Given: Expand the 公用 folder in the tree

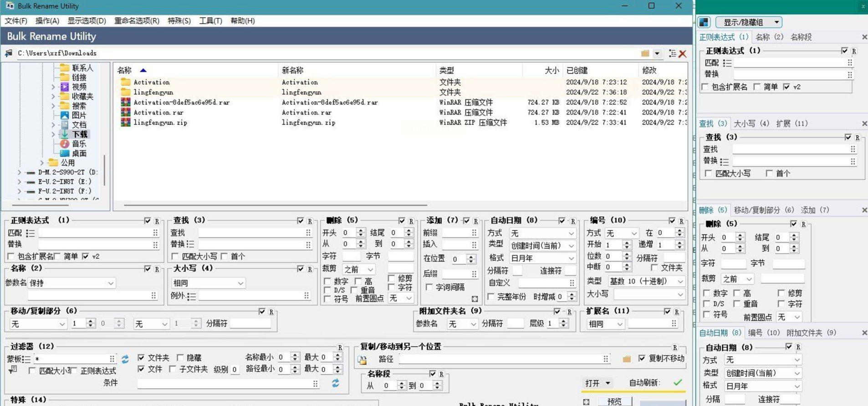Looking at the screenshot, I should point(42,162).
